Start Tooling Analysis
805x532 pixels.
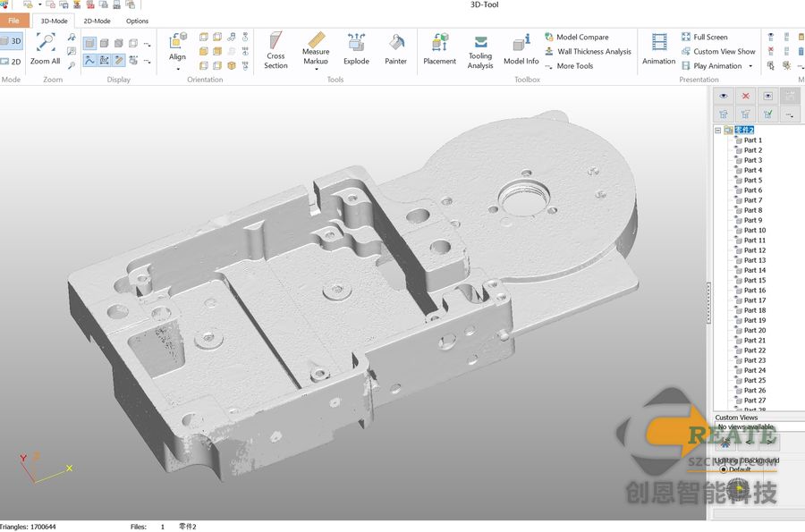[x=480, y=52]
